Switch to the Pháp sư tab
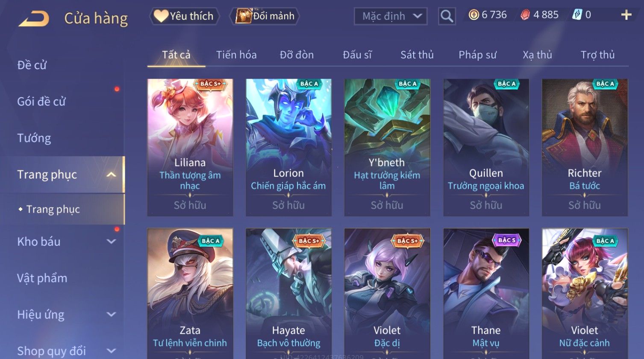 pyautogui.click(x=477, y=55)
